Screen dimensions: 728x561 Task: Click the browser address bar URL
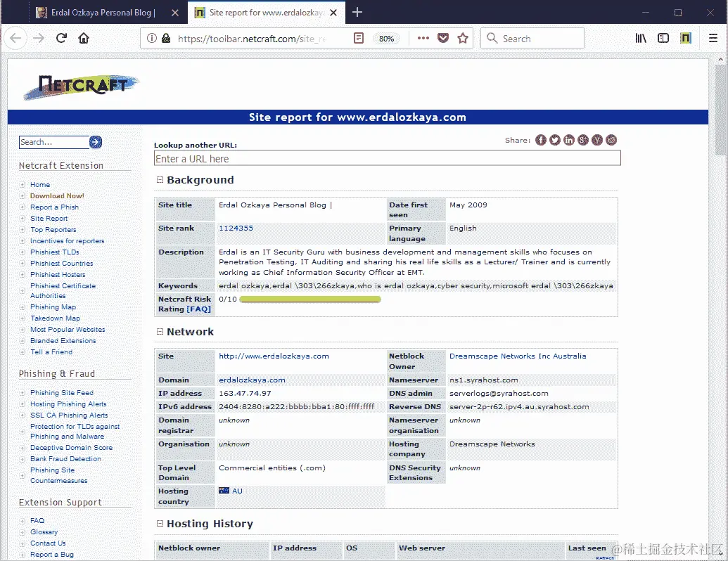click(x=252, y=39)
